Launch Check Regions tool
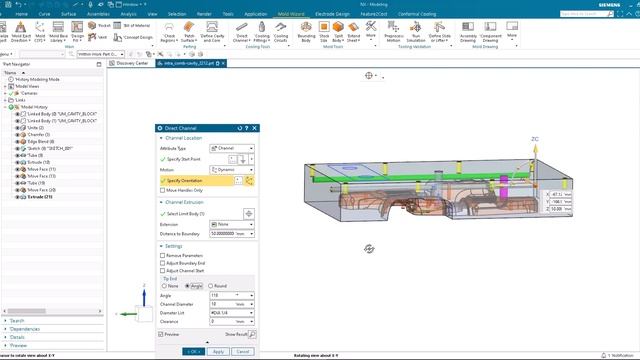Viewport: 640px width, 360px height. [169, 32]
